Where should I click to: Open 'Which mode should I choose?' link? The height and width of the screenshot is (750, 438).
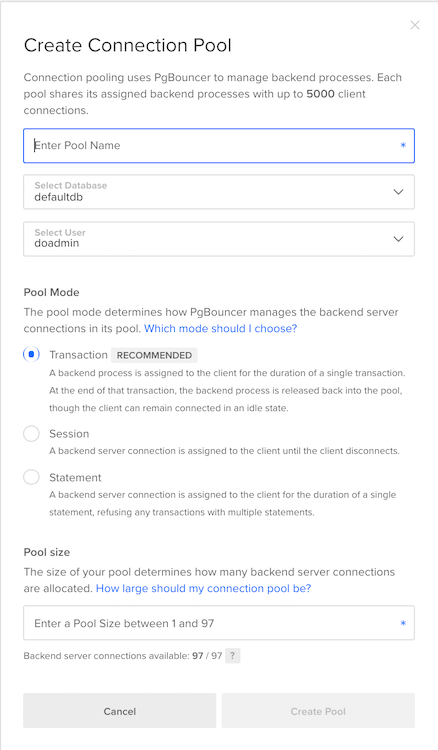(x=220, y=329)
